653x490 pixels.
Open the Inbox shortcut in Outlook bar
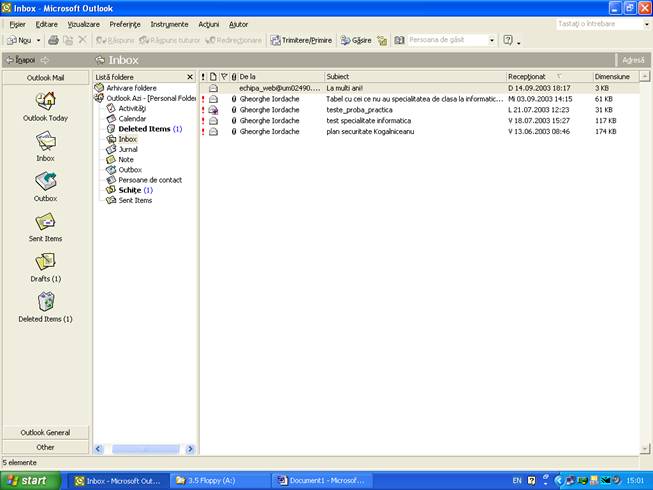pyautogui.click(x=45, y=141)
